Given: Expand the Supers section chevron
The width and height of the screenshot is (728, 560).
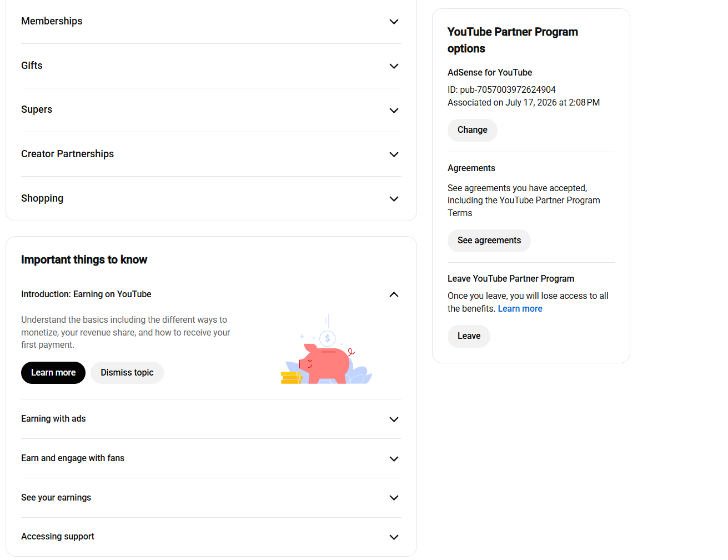Looking at the screenshot, I should point(394,111).
